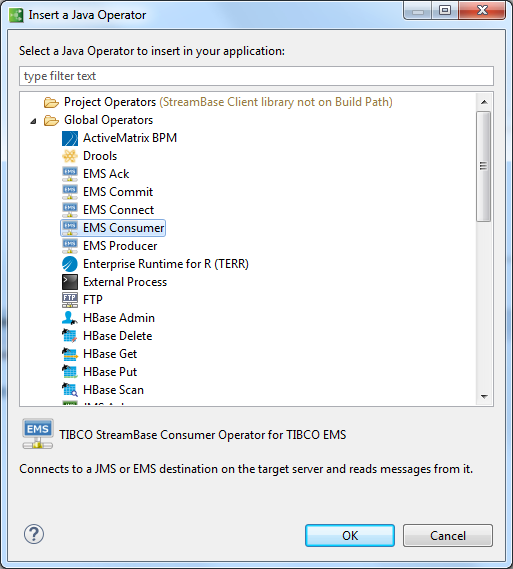Screen dimensions: 513x569
Task: Click the Drools operator icon
Action: pyautogui.click(x=70, y=156)
